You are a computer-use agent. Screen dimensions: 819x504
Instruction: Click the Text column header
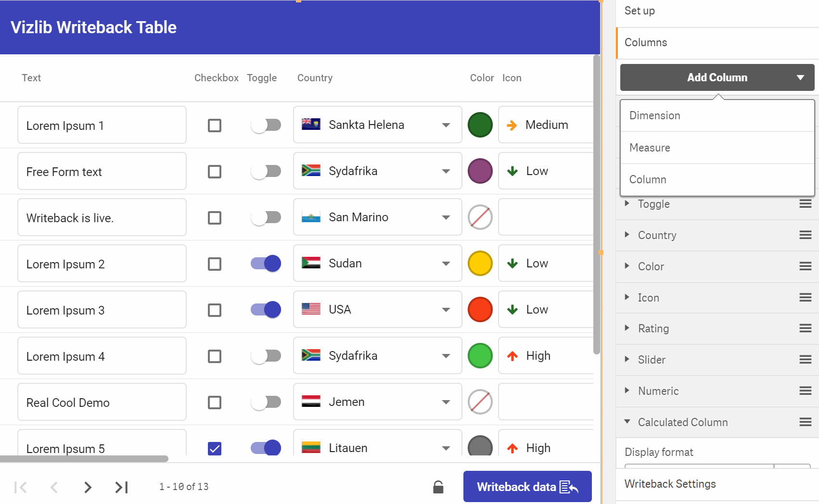[x=31, y=78]
